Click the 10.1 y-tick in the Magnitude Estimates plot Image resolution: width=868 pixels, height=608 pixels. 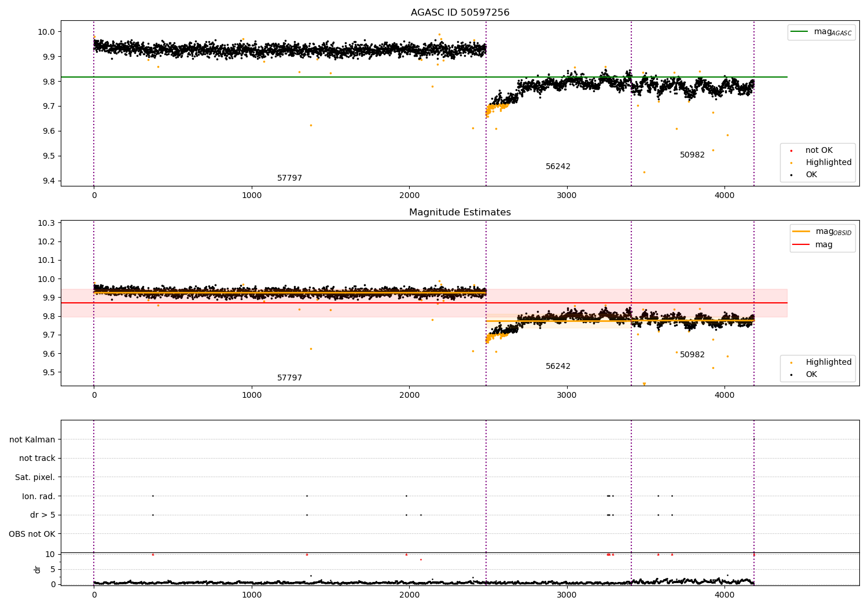[x=47, y=261]
